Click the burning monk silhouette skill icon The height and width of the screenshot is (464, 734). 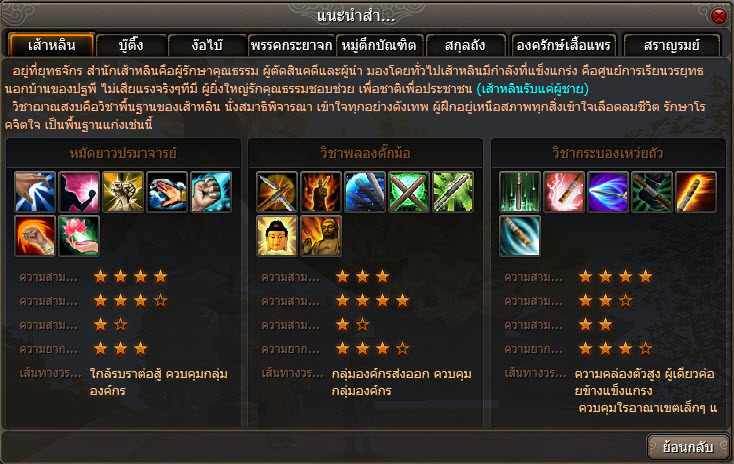[321, 192]
